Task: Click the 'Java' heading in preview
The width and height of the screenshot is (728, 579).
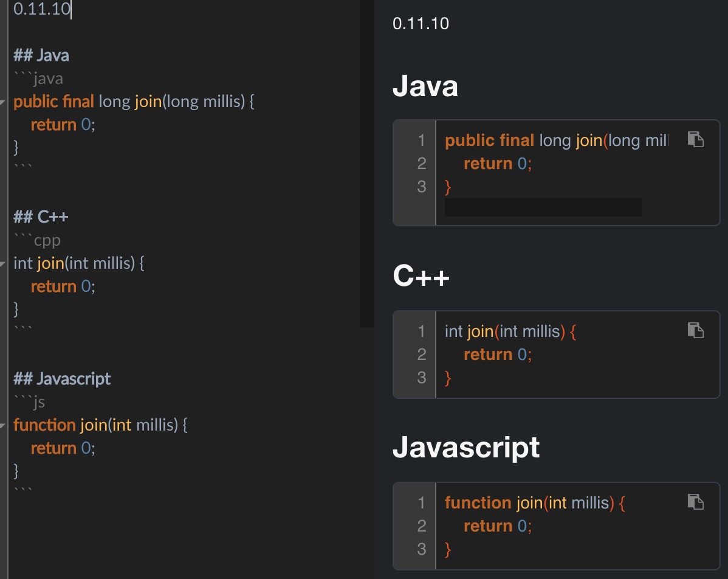Action: (x=425, y=86)
